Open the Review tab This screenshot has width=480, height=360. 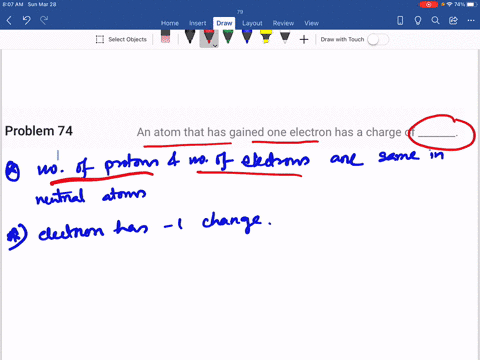point(283,23)
